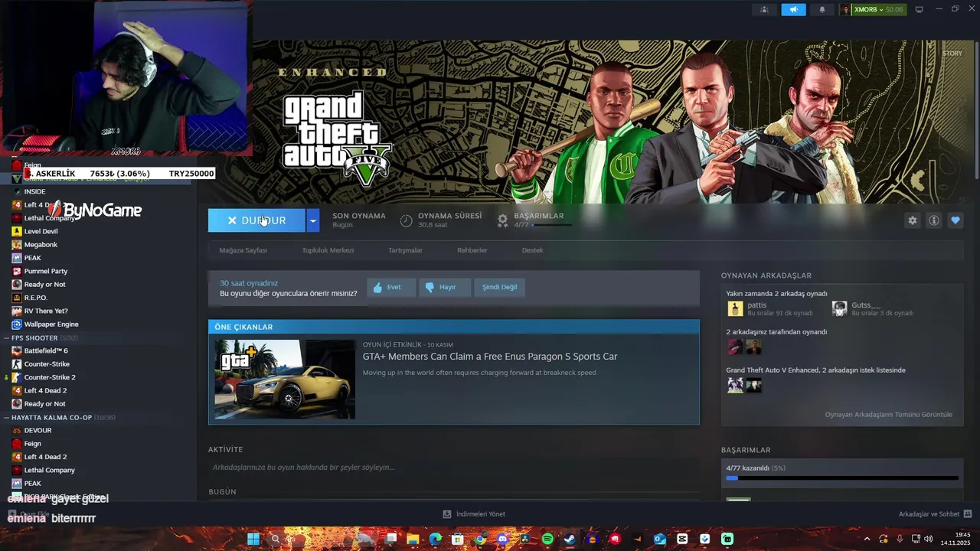Click friend Gutss__ avatar

click(x=839, y=308)
